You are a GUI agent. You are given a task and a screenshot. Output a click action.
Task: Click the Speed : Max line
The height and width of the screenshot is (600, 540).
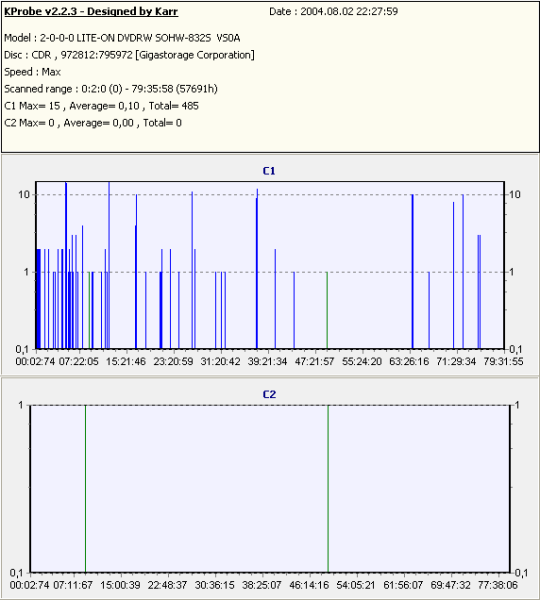click(33, 72)
